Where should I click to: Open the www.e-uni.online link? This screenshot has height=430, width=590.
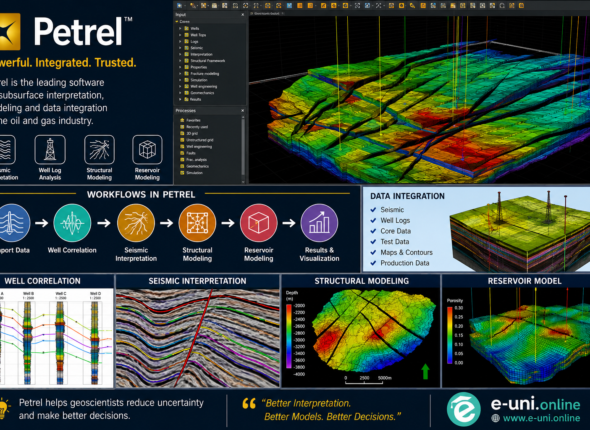[x=541, y=418]
